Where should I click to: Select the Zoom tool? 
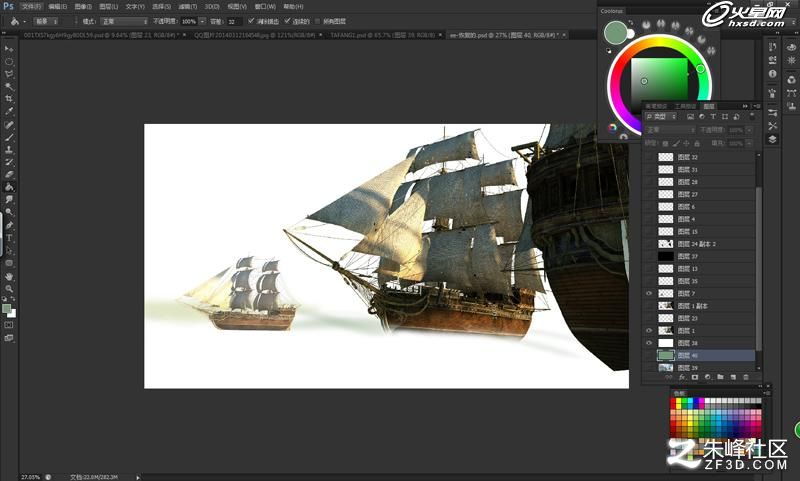coord(9,289)
